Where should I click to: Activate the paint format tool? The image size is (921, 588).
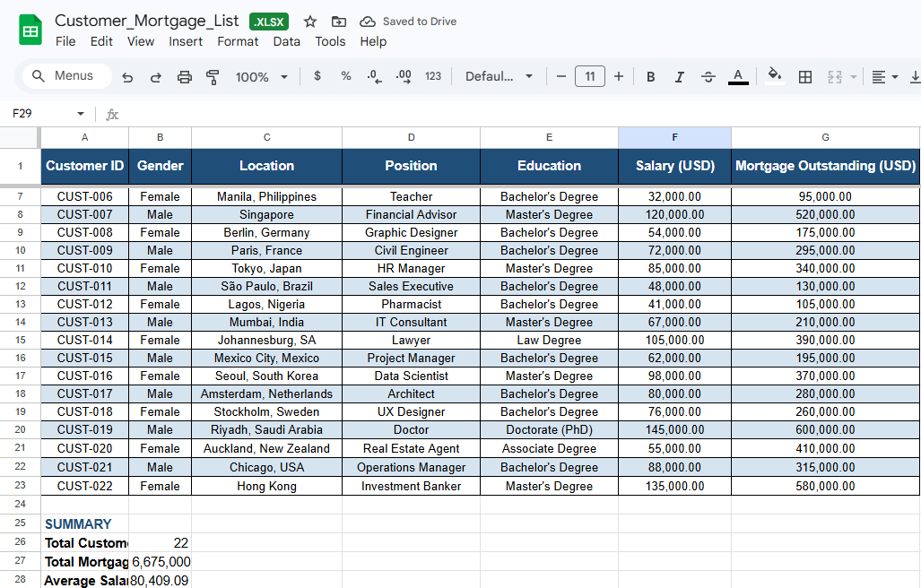click(213, 77)
